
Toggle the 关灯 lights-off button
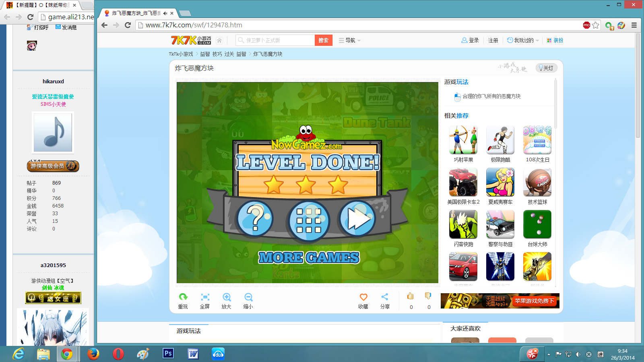coord(546,68)
